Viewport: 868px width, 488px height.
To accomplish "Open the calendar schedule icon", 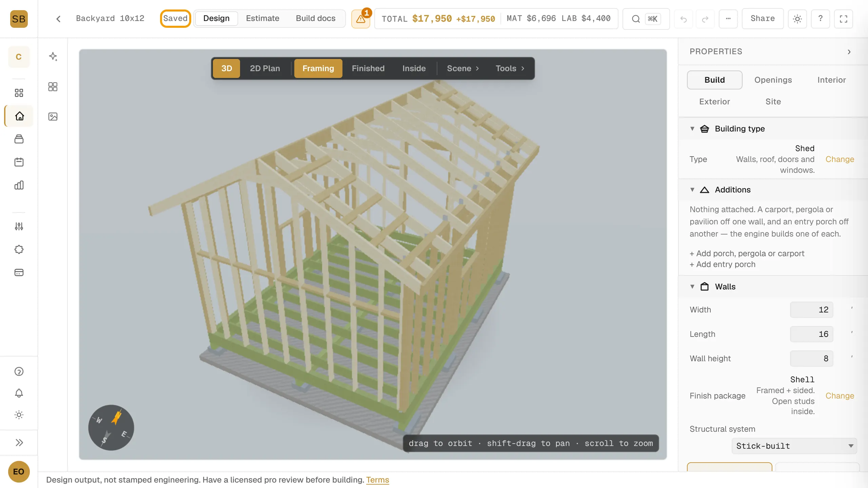I will point(19,162).
